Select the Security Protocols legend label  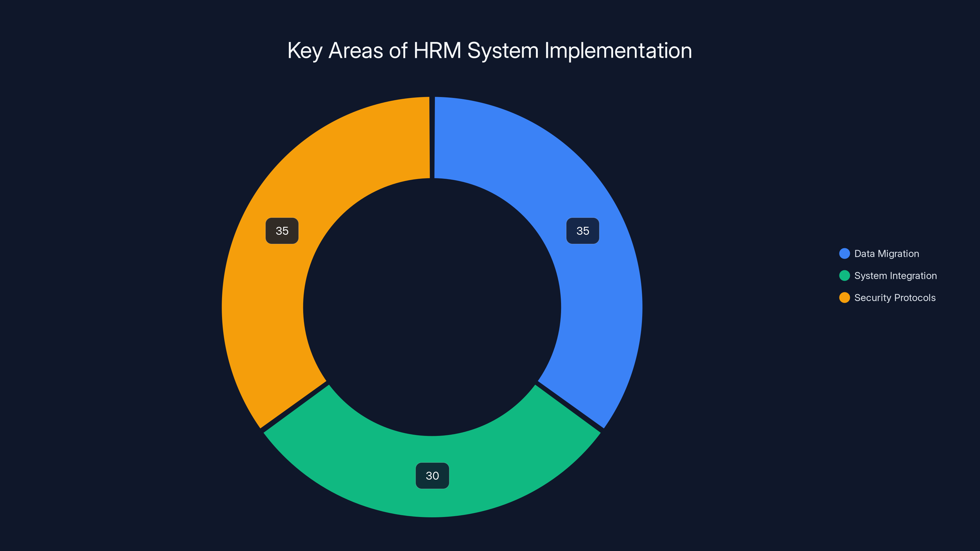tap(895, 298)
